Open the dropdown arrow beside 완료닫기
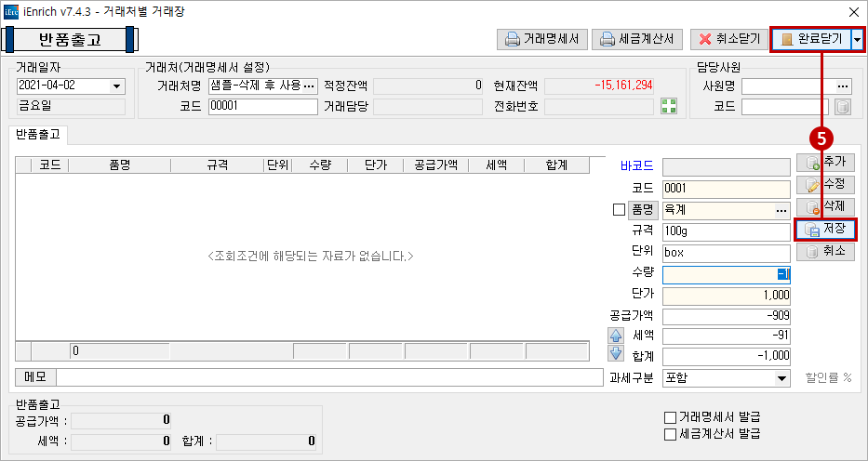Image resolution: width=868 pixels, height=461 pixels. tap(857, 39)
